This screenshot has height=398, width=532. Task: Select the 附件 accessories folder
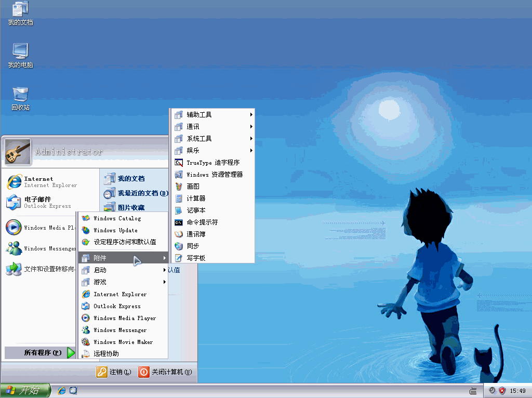coord(124,258)
